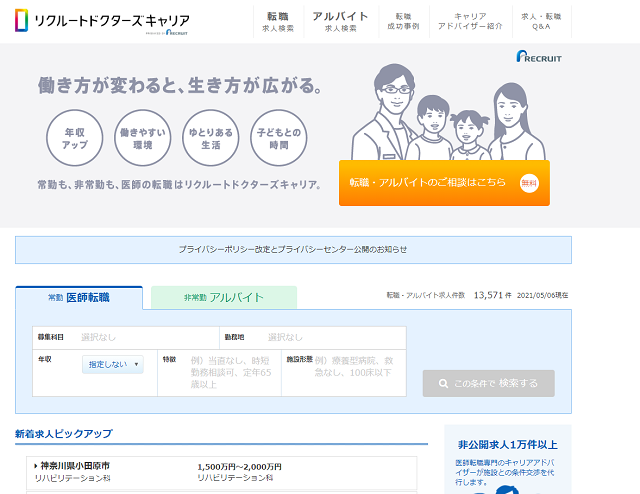Switch to the 非常勤 アルバイト tab

(224, 297)
